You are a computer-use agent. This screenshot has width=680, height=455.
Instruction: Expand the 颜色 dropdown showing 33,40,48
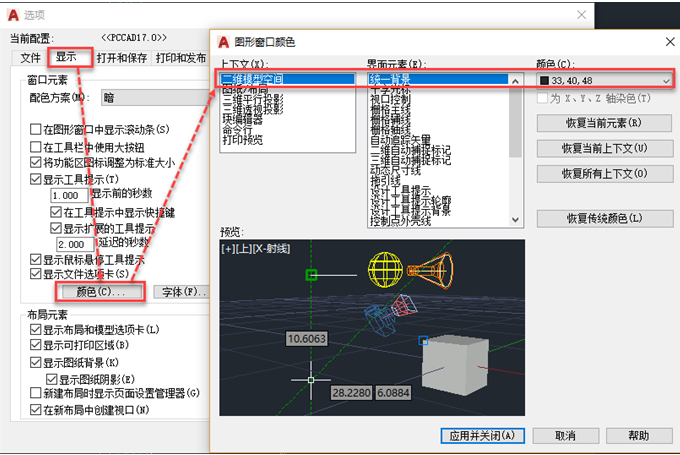click(603, 80)
